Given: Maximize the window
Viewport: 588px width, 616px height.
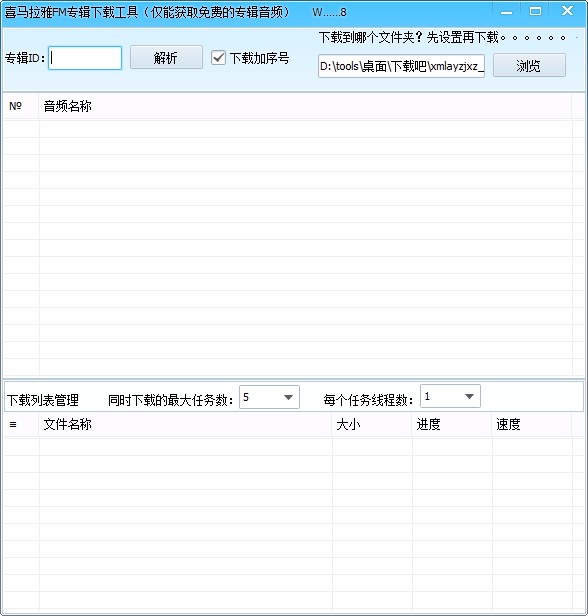Looking at the screenshot, I should (535, 11).
